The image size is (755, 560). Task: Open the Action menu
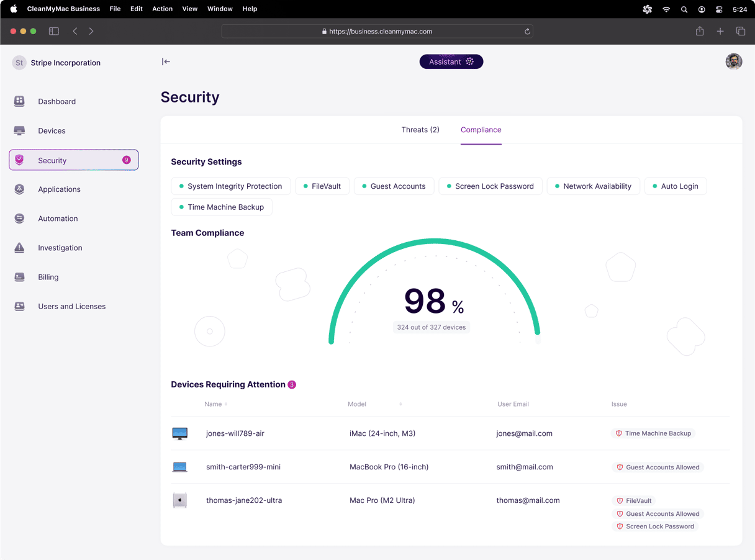pyautogui.click(x=163, y=9)
